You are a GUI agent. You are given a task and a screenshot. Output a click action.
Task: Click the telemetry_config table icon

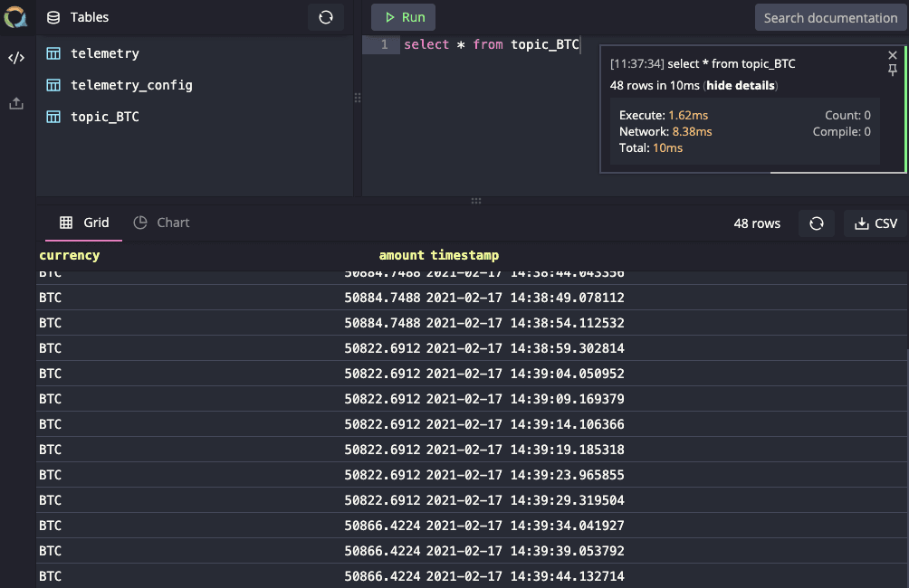(x=53, y=85)
